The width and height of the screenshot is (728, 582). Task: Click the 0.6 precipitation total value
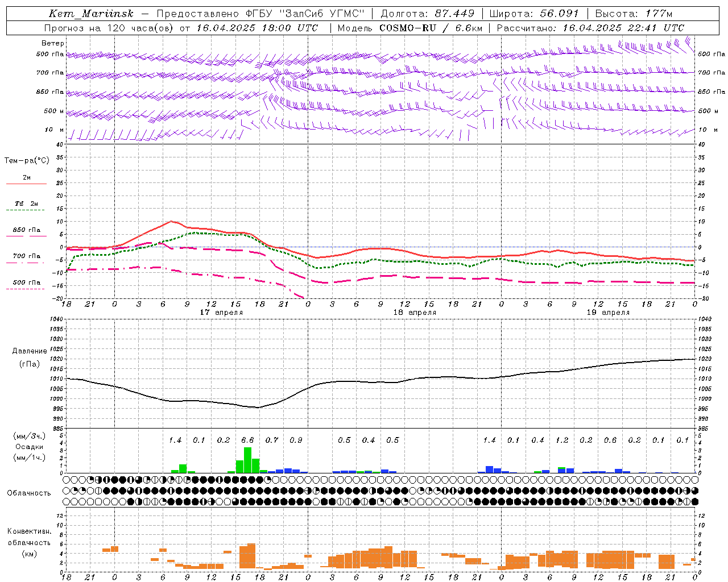(610, 440)
